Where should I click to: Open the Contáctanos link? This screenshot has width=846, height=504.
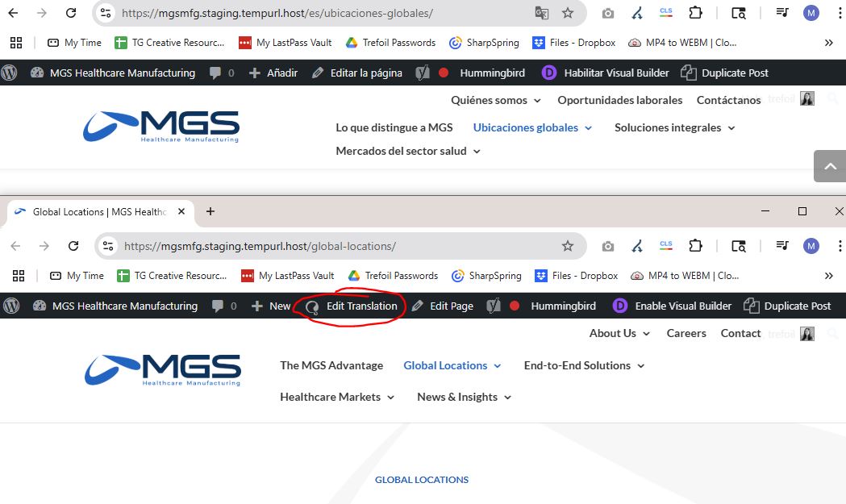pos(728,100)
